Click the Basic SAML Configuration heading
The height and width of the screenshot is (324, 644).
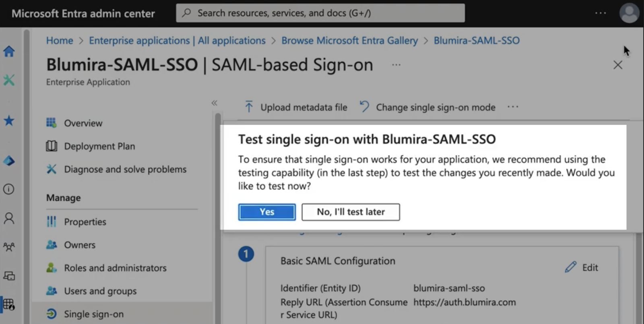point(338,261)
